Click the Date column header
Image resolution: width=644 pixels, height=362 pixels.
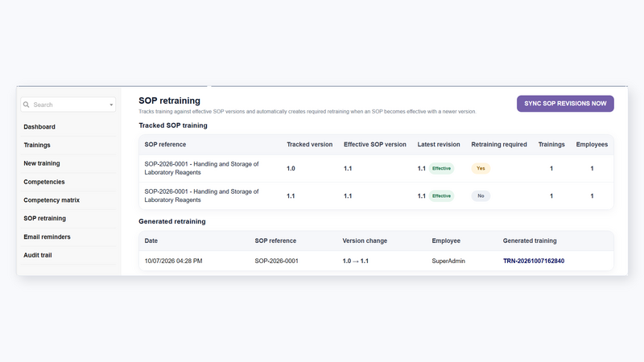(x=151, y=241)
